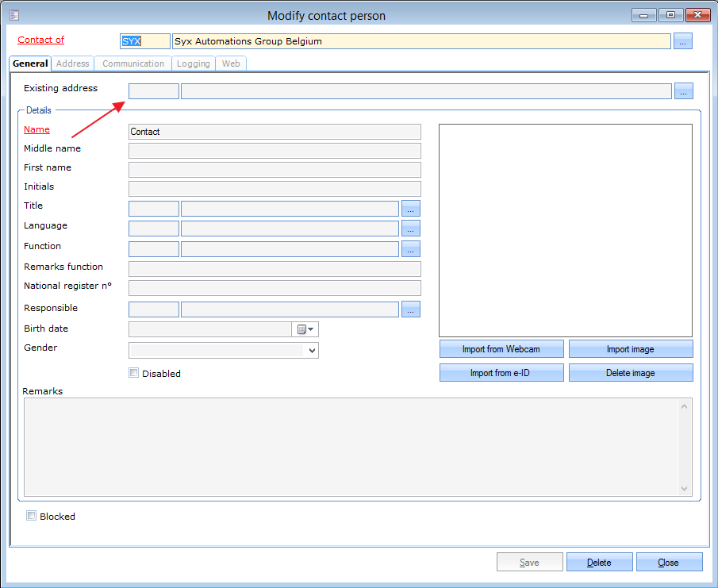Screen dimensions: 718x588
Task: Click into the First name field
Action: point(275,170)
